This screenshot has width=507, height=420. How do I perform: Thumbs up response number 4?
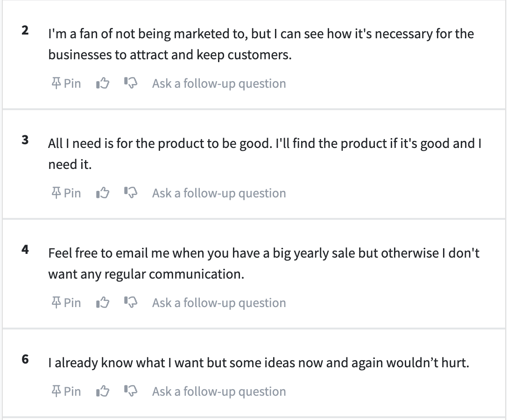pyautogui.click(x=103, y=302)
